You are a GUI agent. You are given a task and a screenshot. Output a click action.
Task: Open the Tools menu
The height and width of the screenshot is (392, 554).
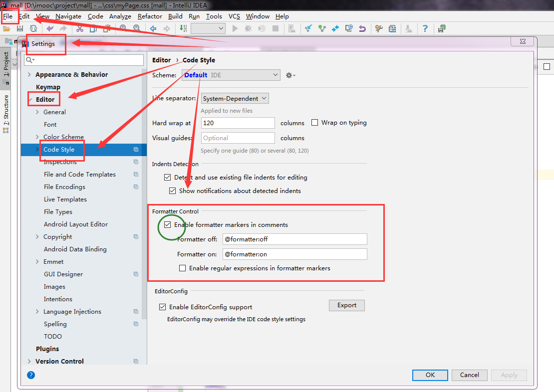(214, 16)
